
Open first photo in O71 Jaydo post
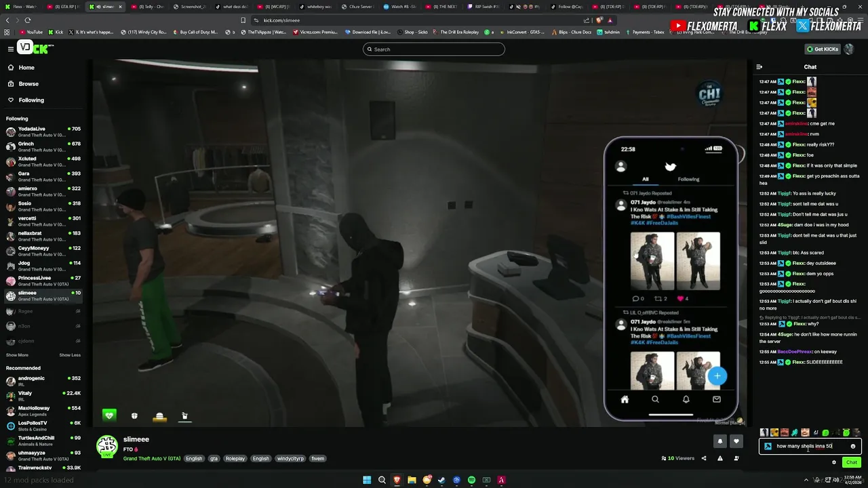(652, 262)
